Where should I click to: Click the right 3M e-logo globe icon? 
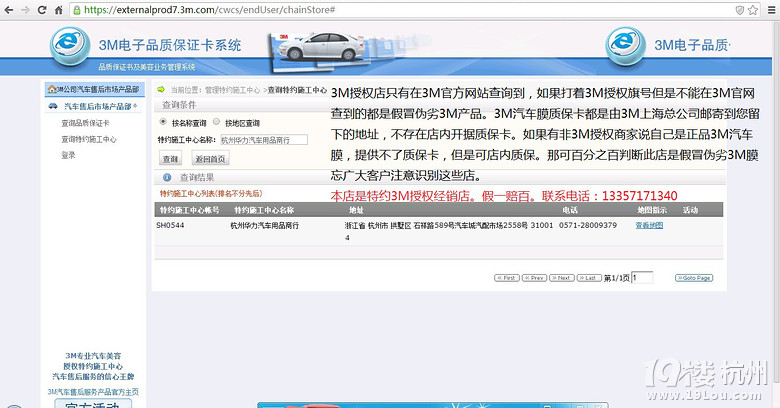coord(625,45)
